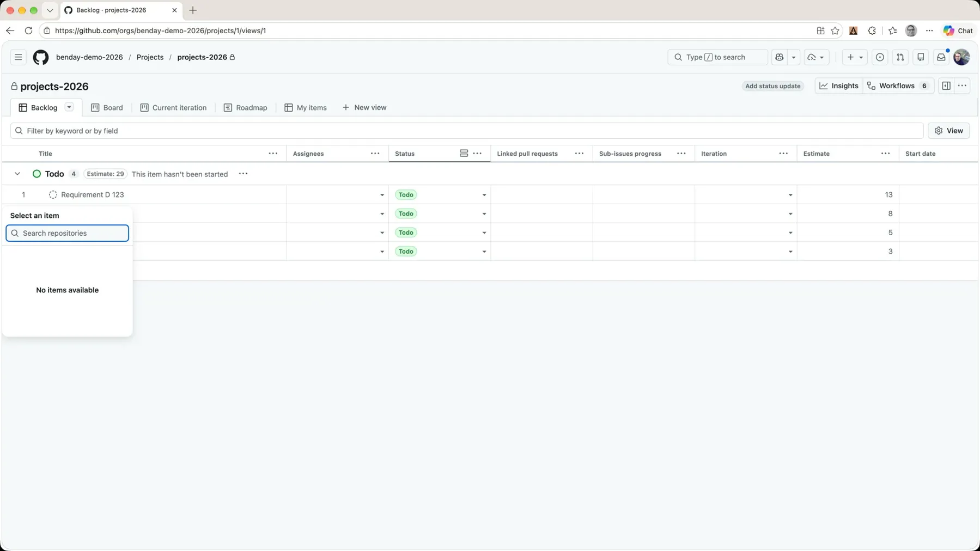Screen dimensions: 980x551
Task: Click Estimate cell showing 13
Action: click(848, 195)
